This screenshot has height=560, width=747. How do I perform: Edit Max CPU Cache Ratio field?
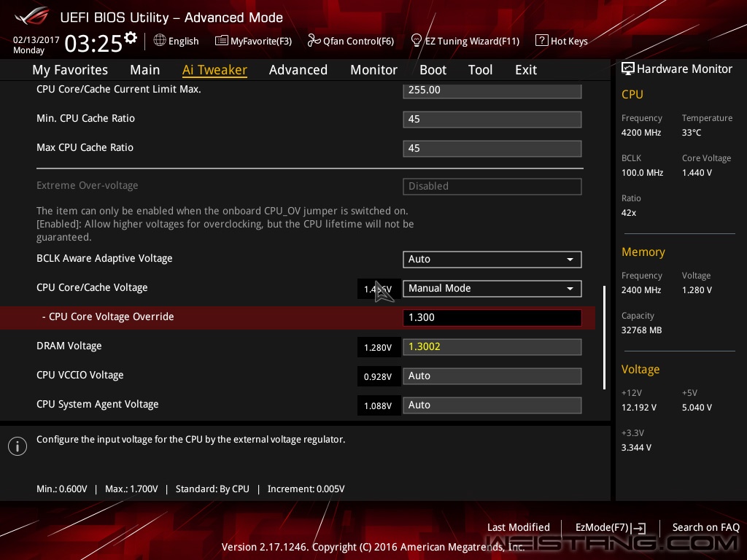(x=492, y=148)
